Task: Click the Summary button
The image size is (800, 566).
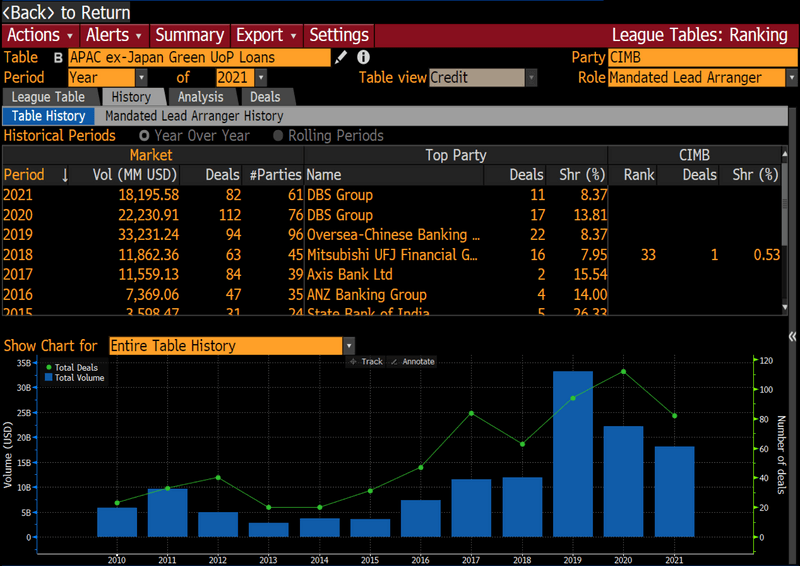Action: coord(190,35)
